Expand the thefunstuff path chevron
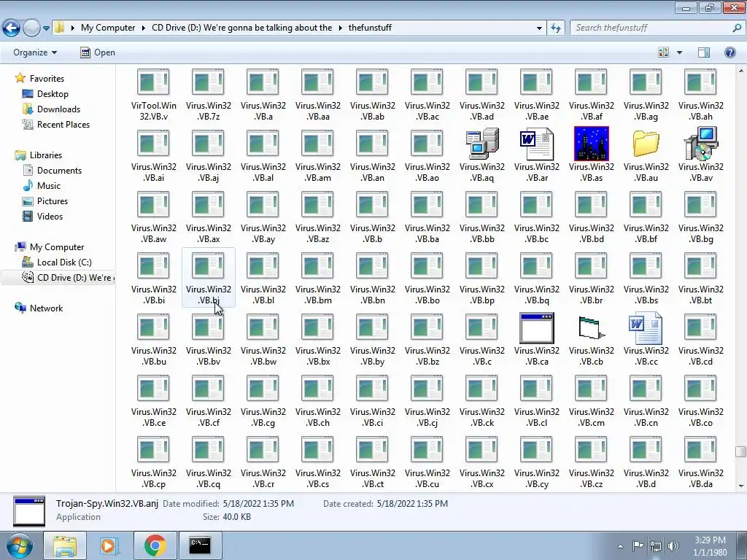This screenshot has width=747, height=560. [x=340, y=28]
